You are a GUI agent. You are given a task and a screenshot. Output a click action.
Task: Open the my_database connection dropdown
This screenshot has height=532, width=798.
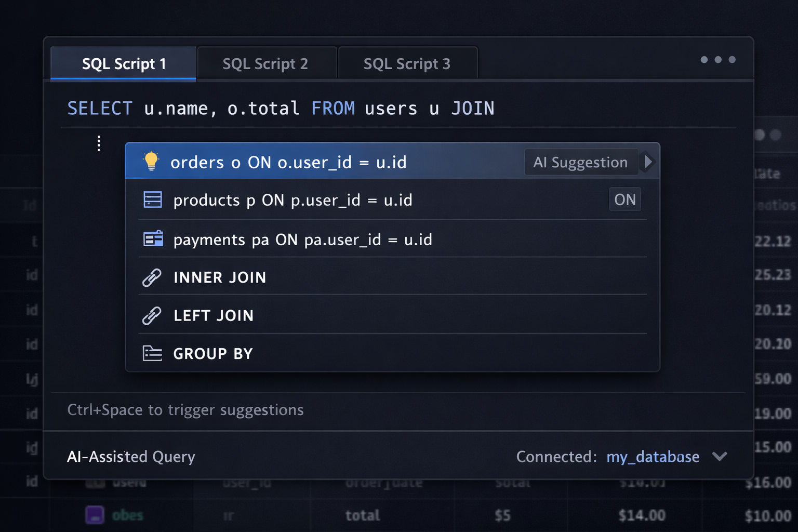point(721,457)
